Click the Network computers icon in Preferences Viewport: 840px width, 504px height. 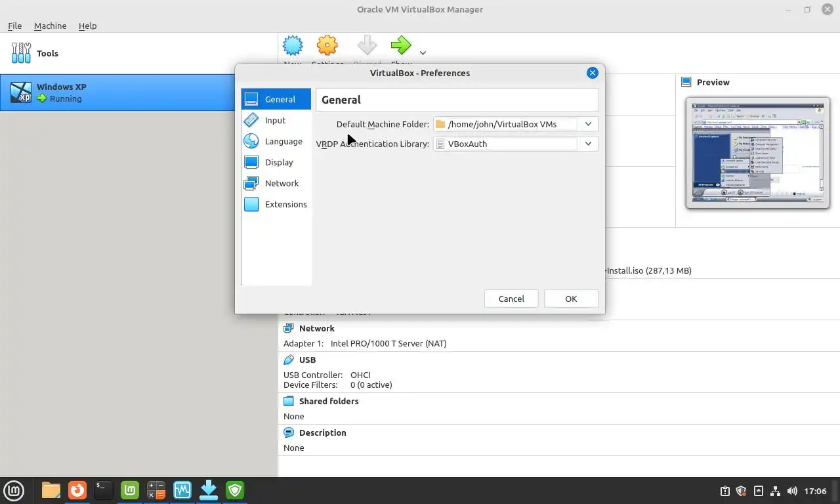[251, 183]
